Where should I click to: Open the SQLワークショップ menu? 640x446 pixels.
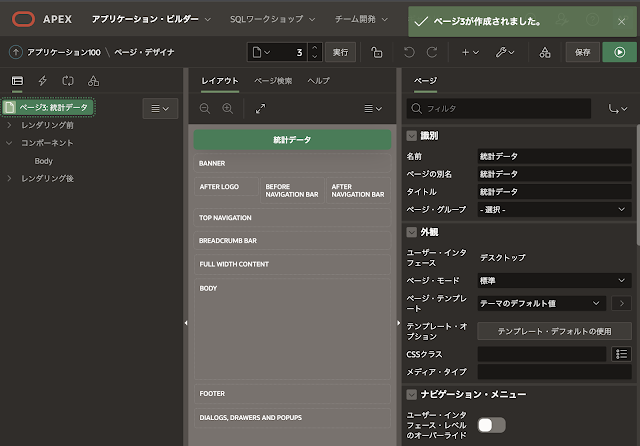[x=272, y=19]
